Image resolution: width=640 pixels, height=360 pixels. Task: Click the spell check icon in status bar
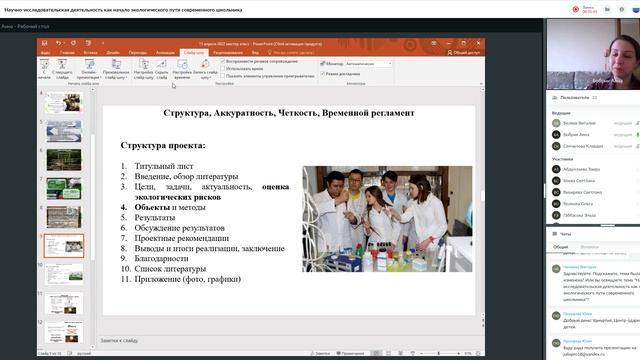69,353
